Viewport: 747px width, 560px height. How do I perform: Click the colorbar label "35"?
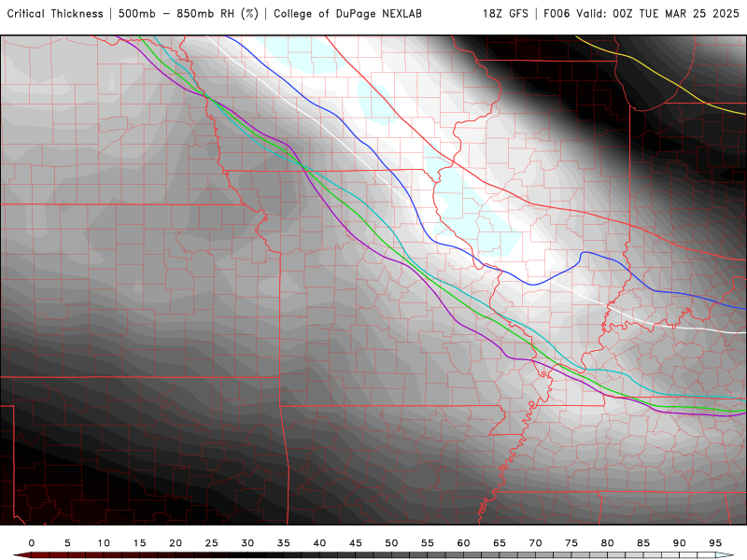point(284,543)
